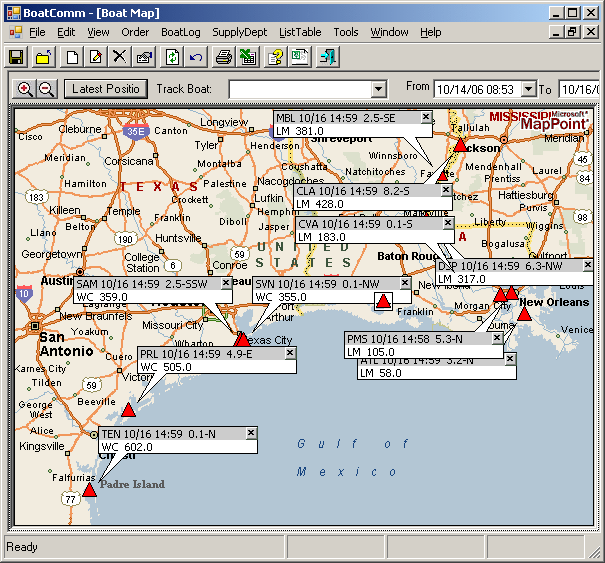Close the MBL boat info callout
This screenshot has width=605, height=563.
point(426,117)
